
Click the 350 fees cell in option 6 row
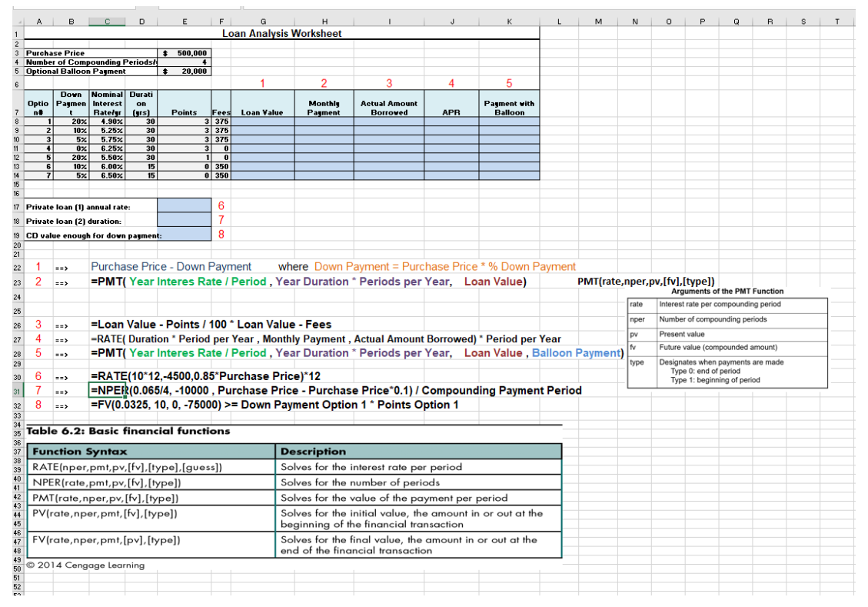pyautogui.click(x=221, y=167)
